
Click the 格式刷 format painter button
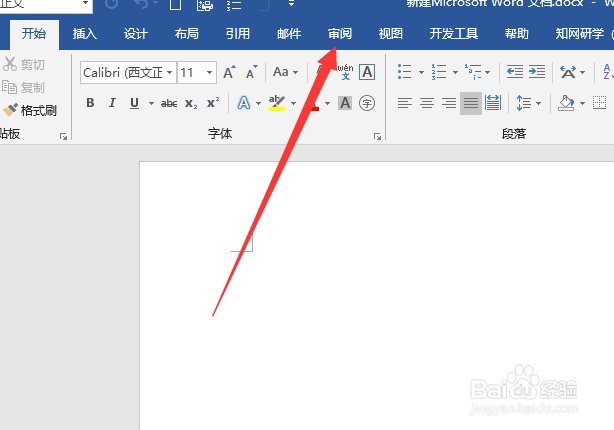tap(30, 110)
